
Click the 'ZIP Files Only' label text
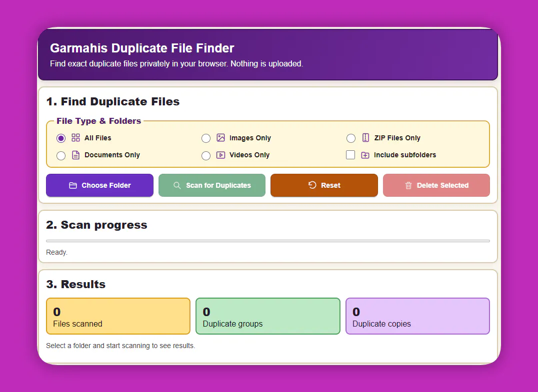[397, 138]
